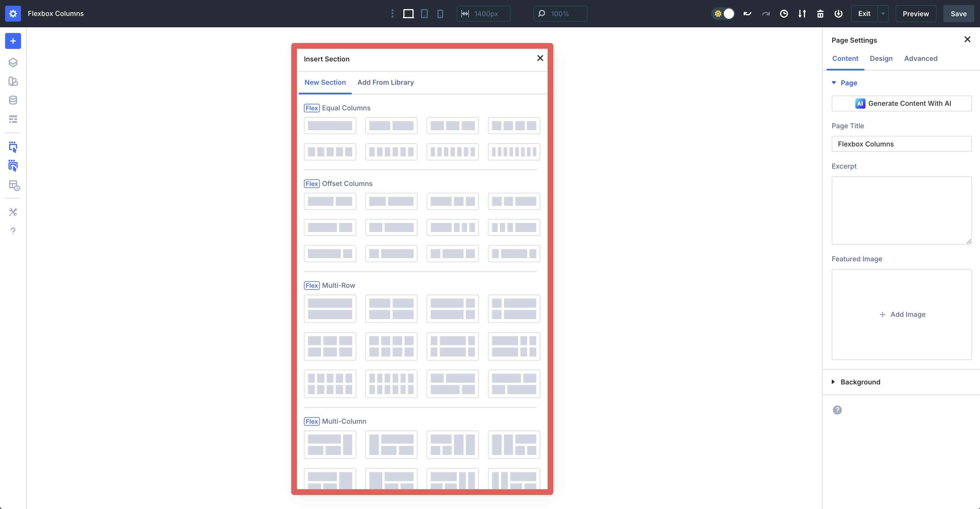Toggle light/dark mode switch in the toolbar
The width and height of the screenshot is (980, 509).
click(x=723, y=13)
